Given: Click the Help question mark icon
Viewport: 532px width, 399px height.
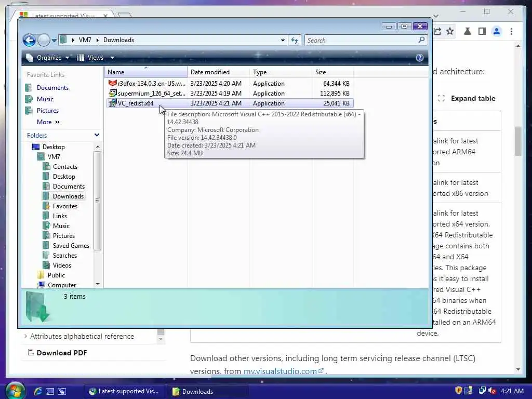Looking at the screenshot, I should coord(420,58).
